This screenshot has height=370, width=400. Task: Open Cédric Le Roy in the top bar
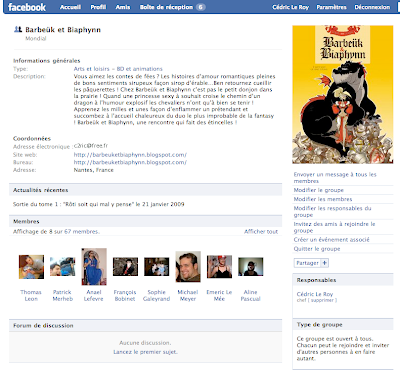point(291,7)
